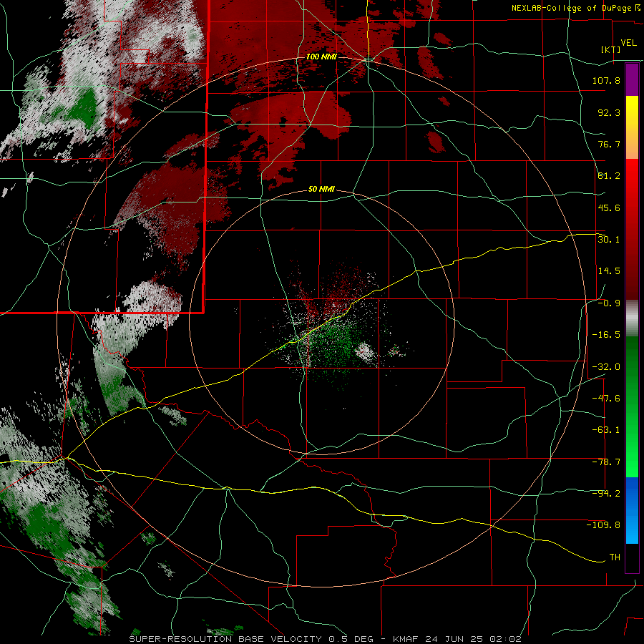The width and height of the screenshot is (644, 644).
Task: Pick the purple segment of the color bar
Action: (632, 79)
